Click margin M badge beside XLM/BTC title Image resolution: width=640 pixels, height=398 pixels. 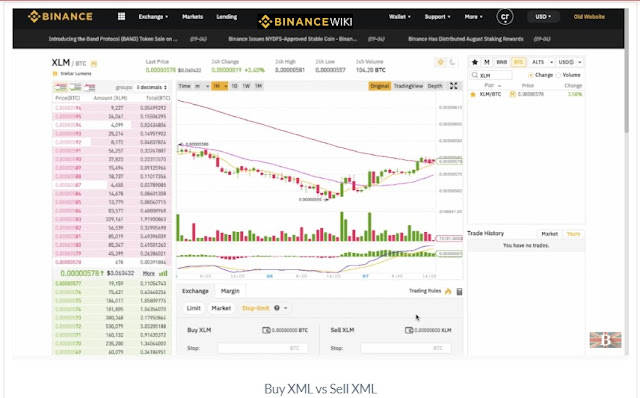point(94,64)
